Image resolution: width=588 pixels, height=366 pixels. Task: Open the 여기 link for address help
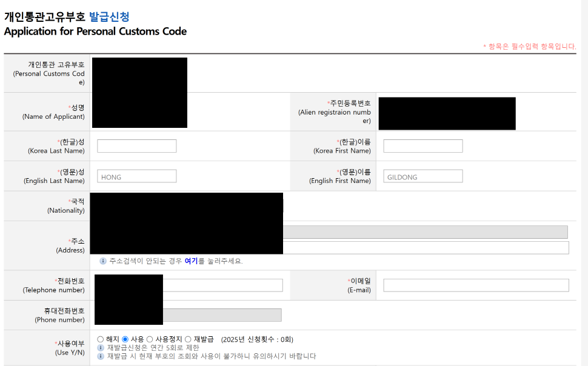(x=191, y=261)
